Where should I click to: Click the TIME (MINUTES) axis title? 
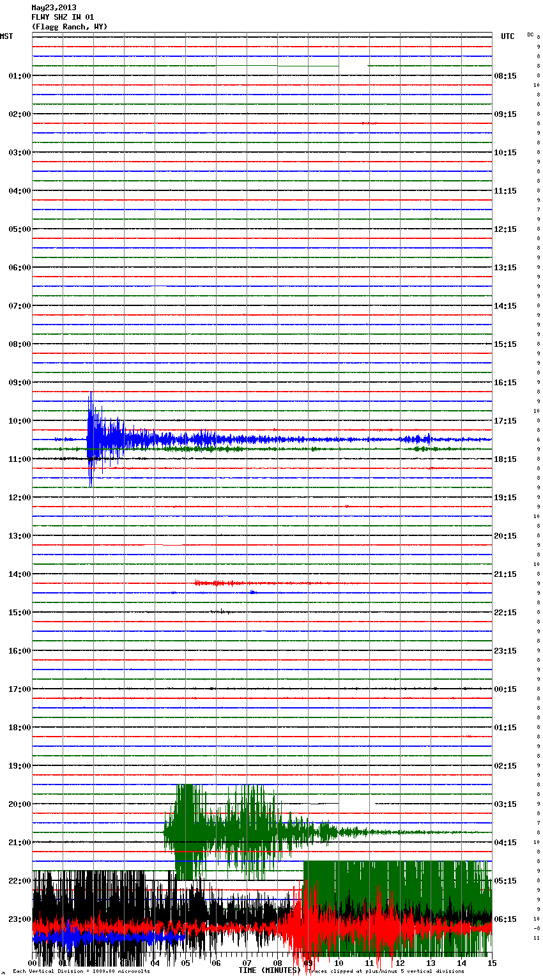pos(270,970)
